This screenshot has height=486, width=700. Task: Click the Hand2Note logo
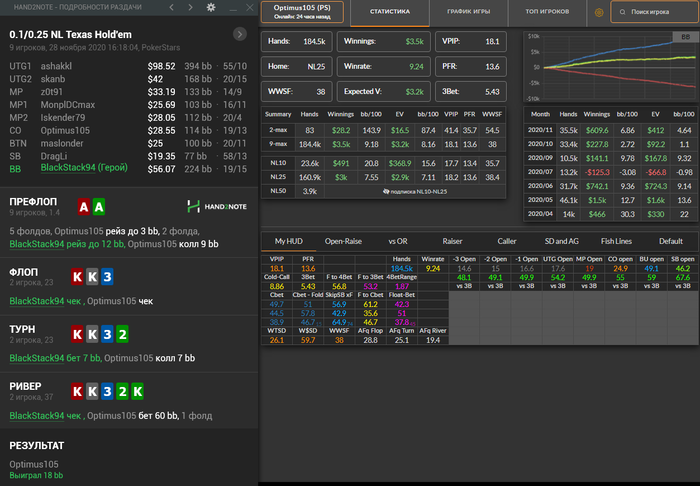[x=217, y=207]
